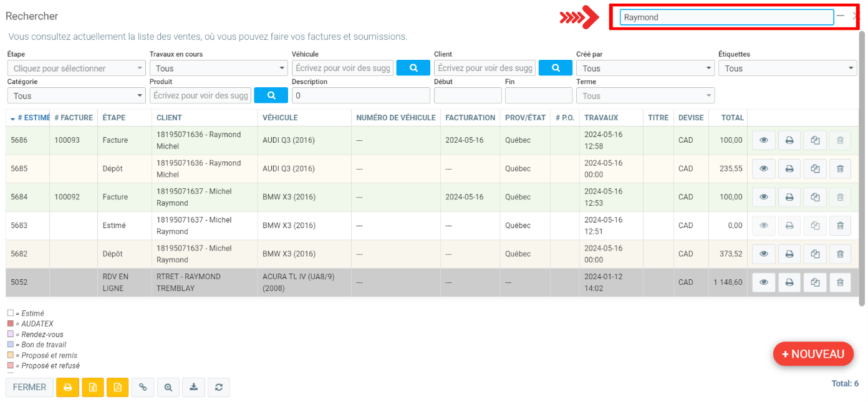868x402 pixels.
Task: Export the list to Excel
Action: click(93, 387)
